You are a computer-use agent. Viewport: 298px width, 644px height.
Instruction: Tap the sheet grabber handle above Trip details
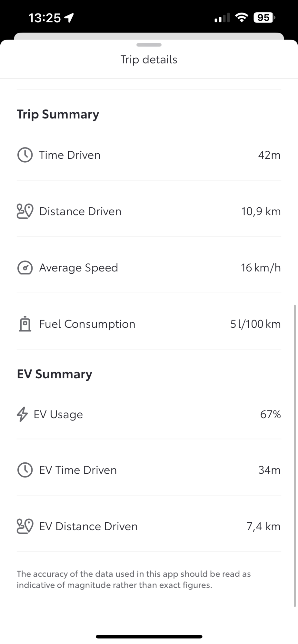(149, 45)
